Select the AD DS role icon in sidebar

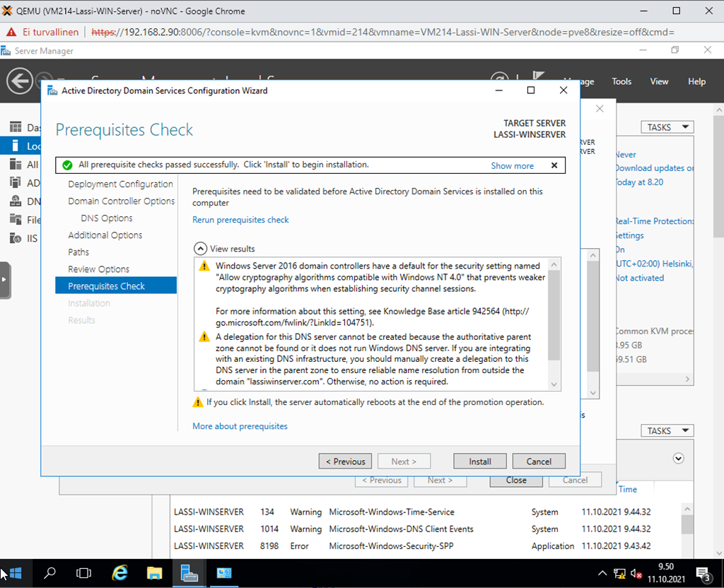tap(16, 183)
